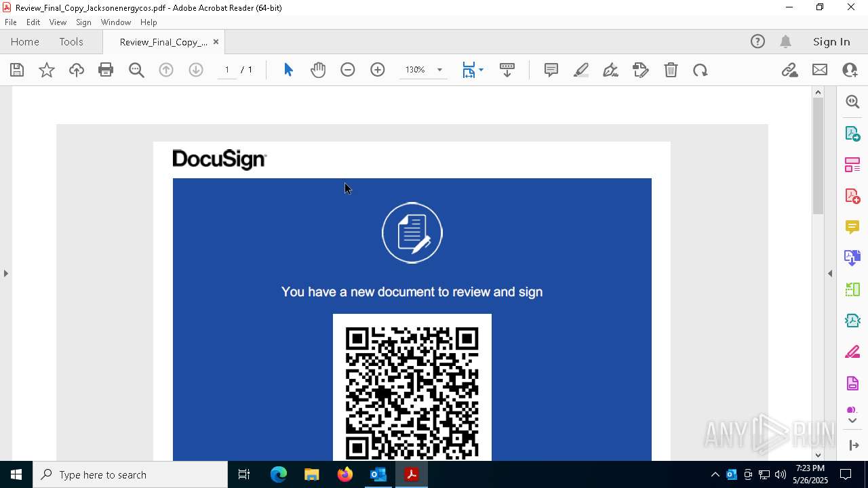Switch to the Tools tab
Screen dimensions: 868x488
coord(71,42)
